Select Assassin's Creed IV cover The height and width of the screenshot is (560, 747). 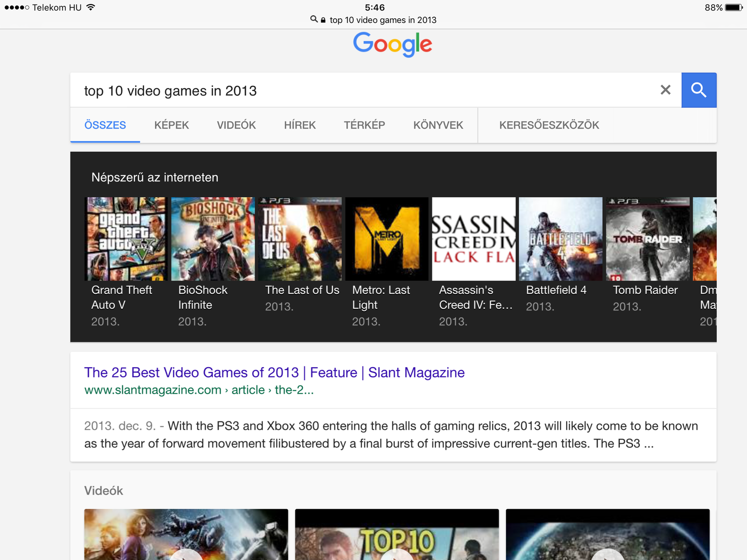(x=474, y=239)
